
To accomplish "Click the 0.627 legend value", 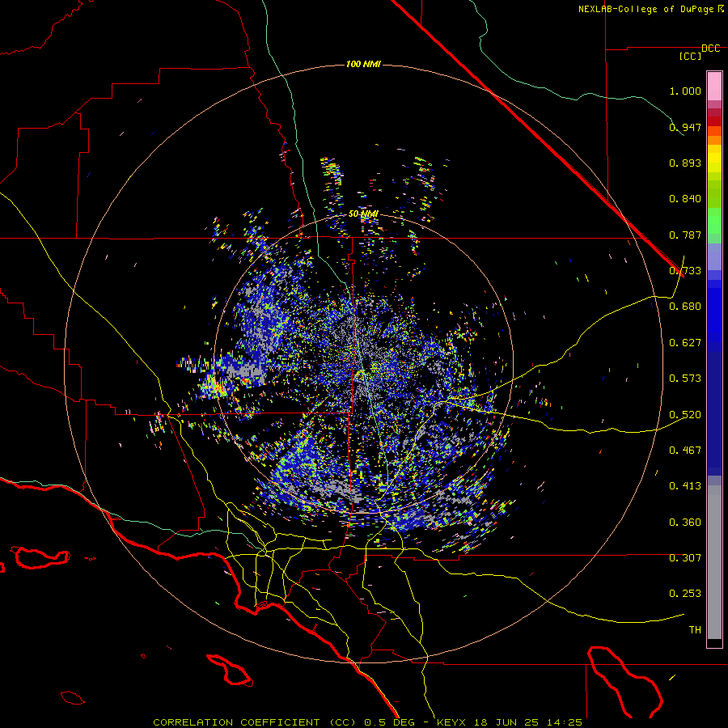I will click(x=685, y=343).
